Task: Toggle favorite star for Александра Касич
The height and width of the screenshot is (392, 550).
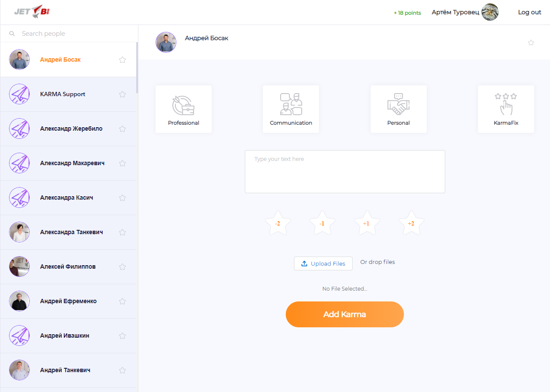Action: click(x=122, y=198)
